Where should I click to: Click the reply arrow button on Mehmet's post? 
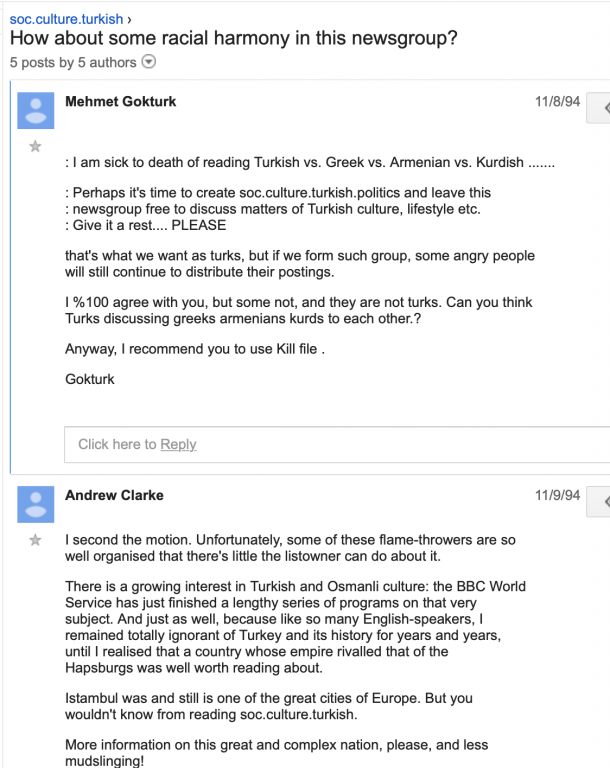point(599,108)
